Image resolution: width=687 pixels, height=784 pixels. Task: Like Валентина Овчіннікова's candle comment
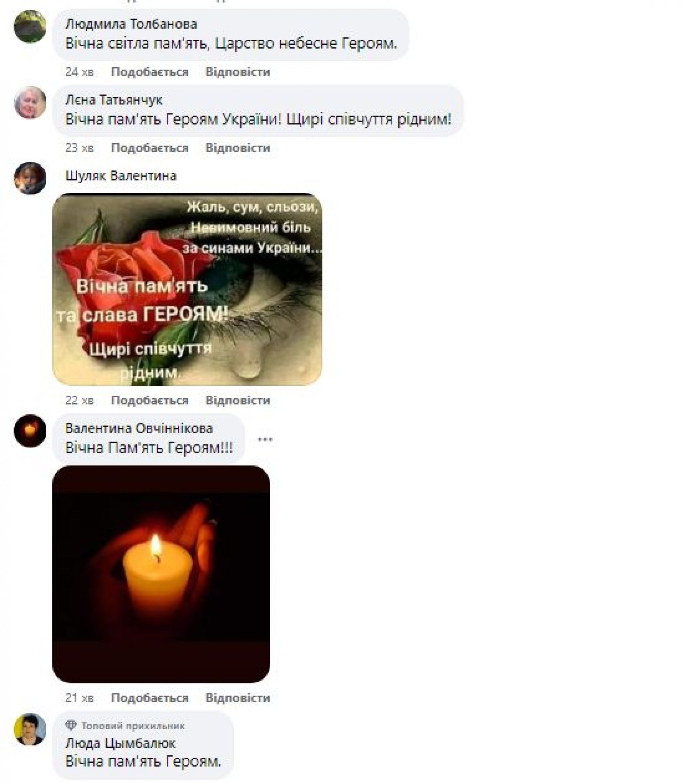pos(150,697)
